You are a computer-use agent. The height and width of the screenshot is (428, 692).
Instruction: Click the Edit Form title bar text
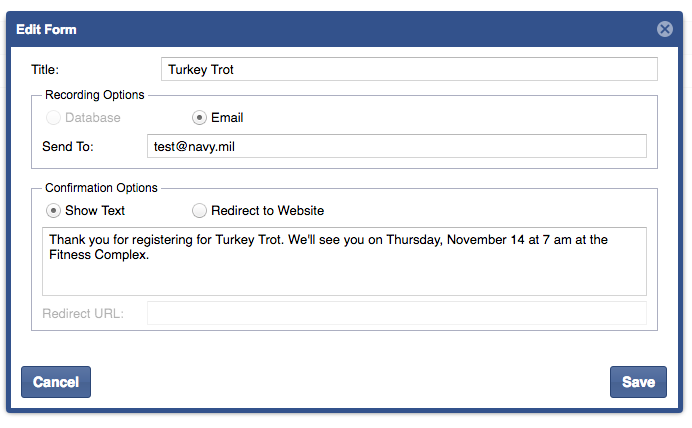(x=46, y=29)
